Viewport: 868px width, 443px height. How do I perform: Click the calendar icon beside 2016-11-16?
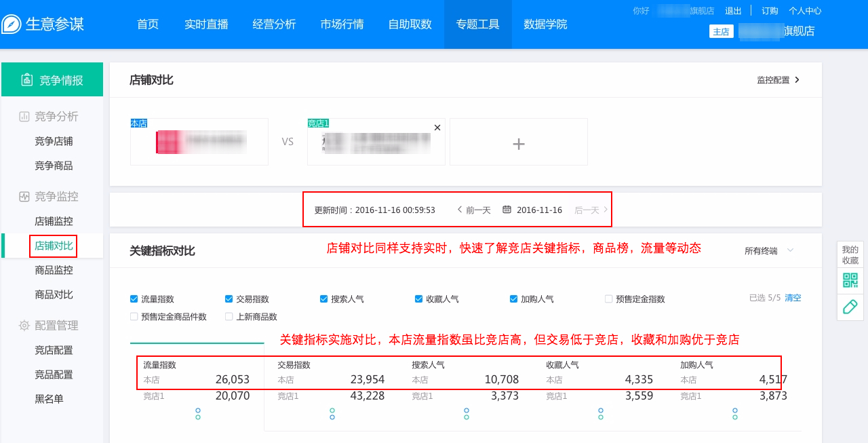[507, 210]
